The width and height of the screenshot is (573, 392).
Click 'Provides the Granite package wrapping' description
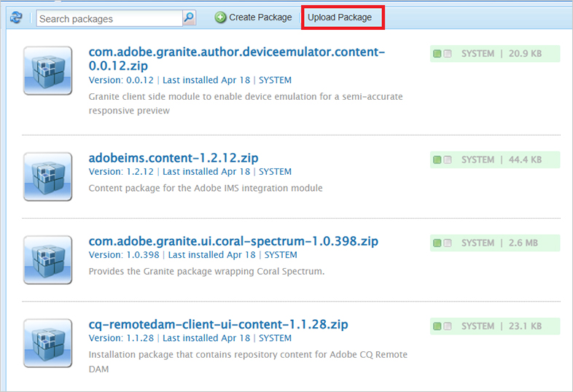206,272
